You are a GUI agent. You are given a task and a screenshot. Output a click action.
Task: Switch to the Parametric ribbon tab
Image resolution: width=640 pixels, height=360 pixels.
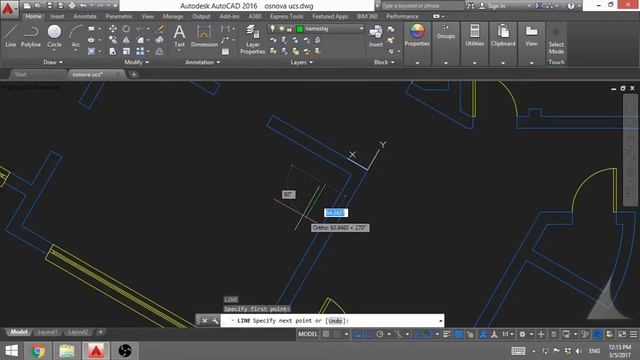pyautogui.click(x=119, y=16)
